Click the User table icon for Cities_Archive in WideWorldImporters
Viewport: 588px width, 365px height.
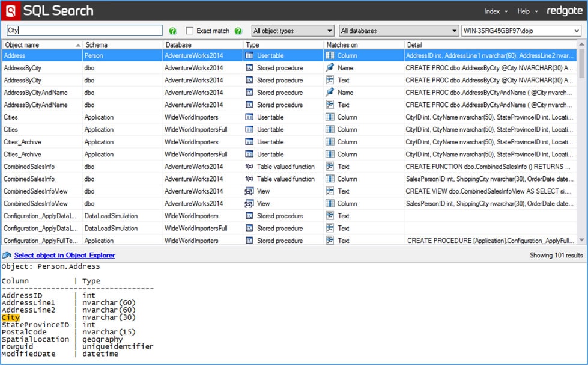coord(249,142)
